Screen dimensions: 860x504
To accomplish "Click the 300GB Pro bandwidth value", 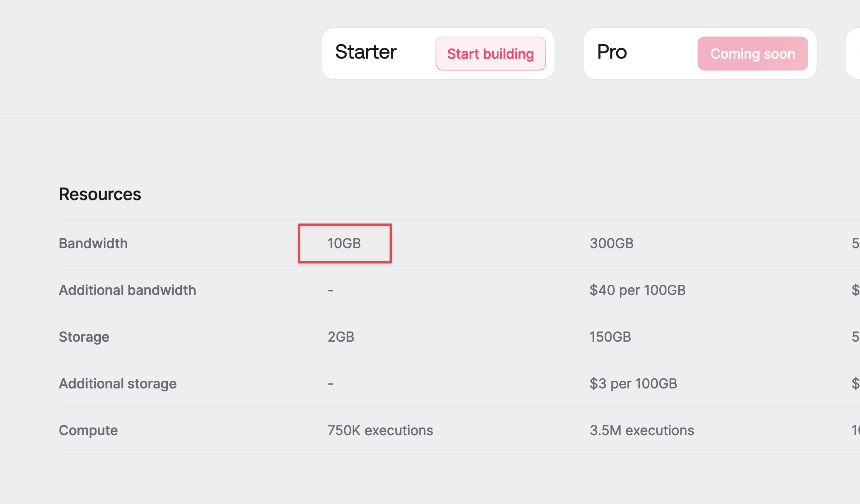I will click(x=612, y=243).
